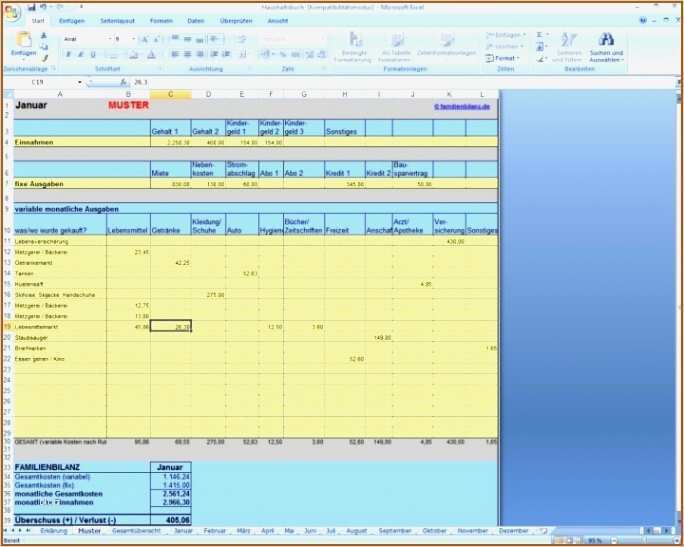
Task: Decrease the font size
Action: pos(157,39)
